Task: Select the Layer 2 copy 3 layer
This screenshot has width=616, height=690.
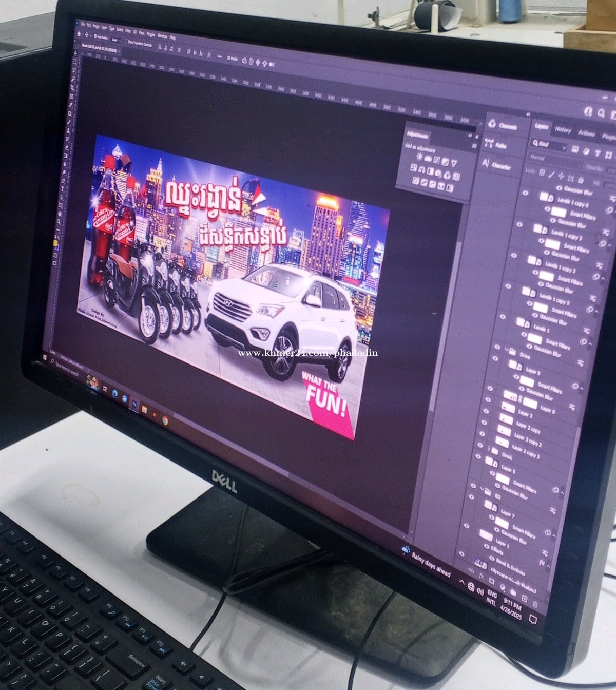Action: (x=525, y=453)
